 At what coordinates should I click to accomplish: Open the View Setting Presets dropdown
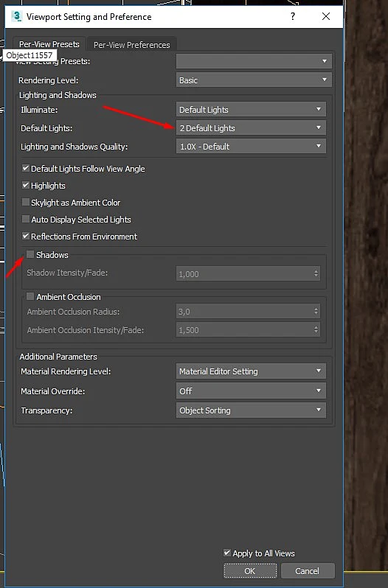254,61
